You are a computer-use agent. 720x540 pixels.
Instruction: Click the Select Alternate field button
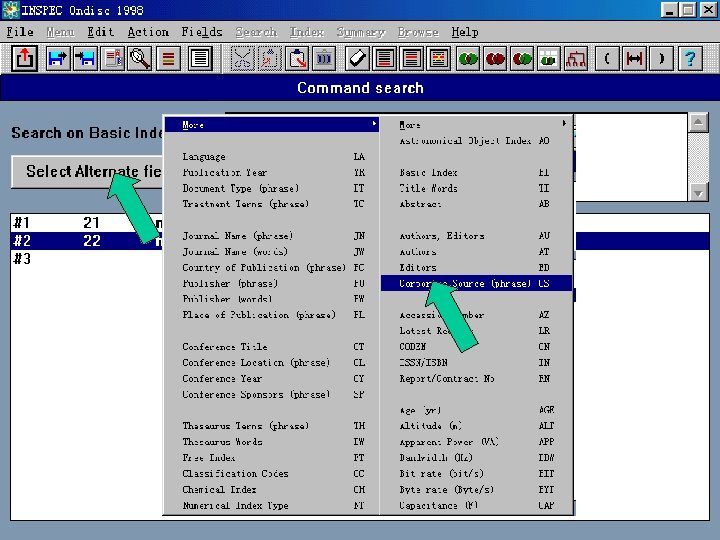coord(87,171)
